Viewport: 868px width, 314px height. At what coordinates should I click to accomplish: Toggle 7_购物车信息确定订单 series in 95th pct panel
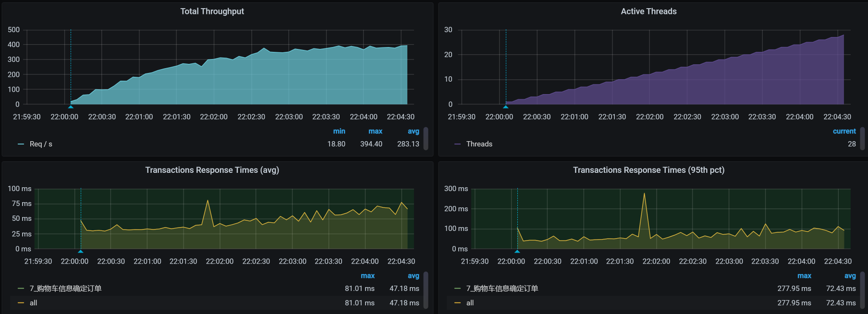tap(502, 289)
